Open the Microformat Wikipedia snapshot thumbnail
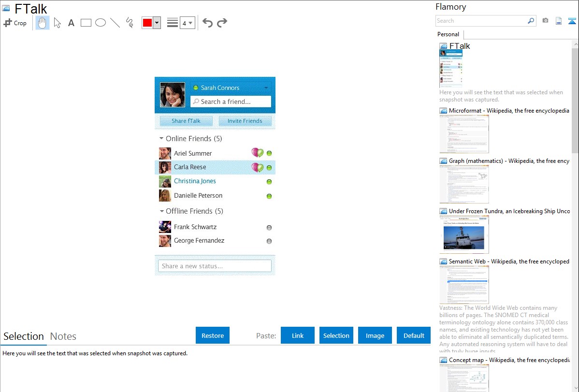The height and width of the screenshot is (392, 579). pos(464,134)
